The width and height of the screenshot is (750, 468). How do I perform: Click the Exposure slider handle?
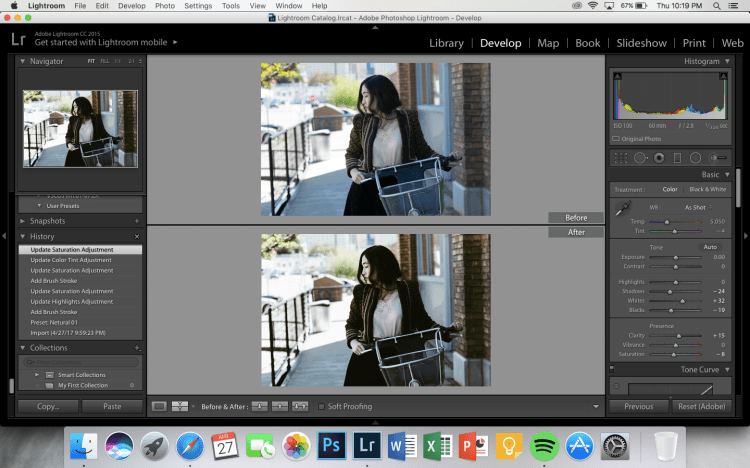coord(676,257)
